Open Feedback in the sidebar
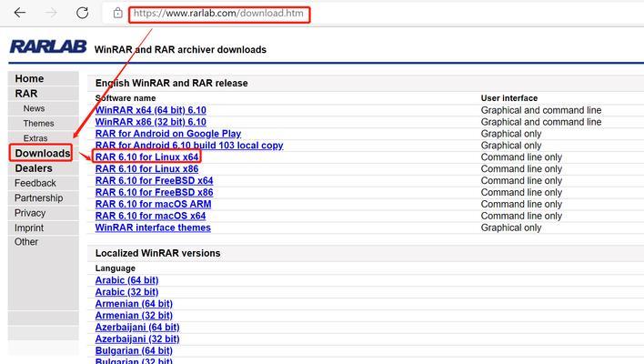The height and width of the screenshot is (364, 644). tap(35, 183)
